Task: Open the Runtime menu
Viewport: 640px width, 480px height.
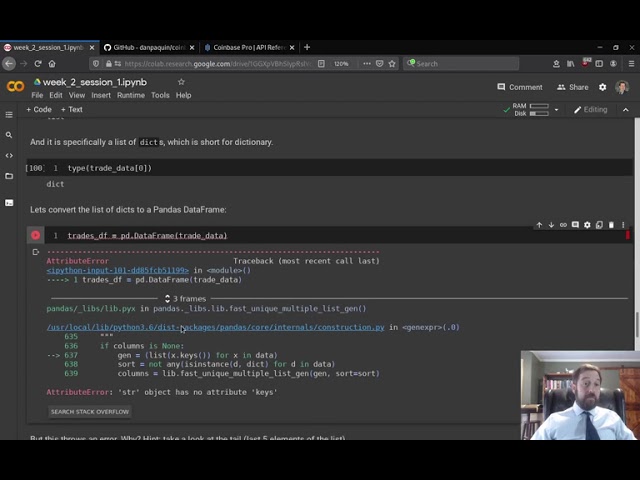Action: [x=131, y=95]
